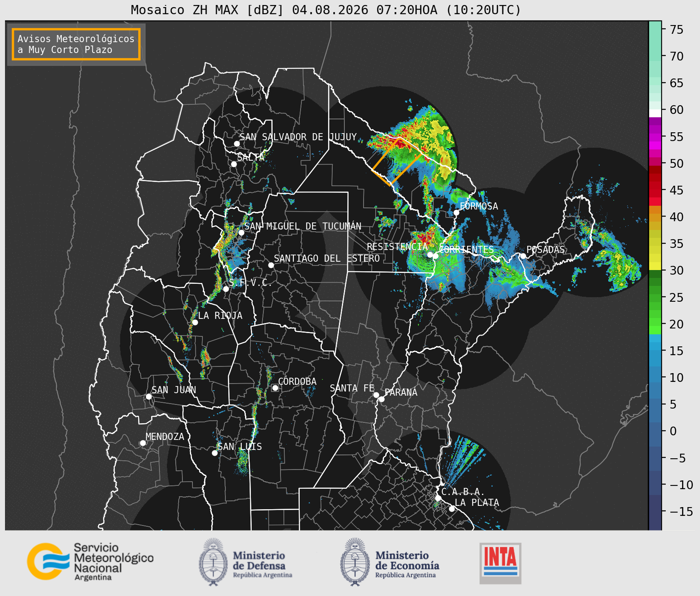This screenshot has width=700, height=596.
Task: Click the 60 dBZ white color band
Action: (655, 113)
